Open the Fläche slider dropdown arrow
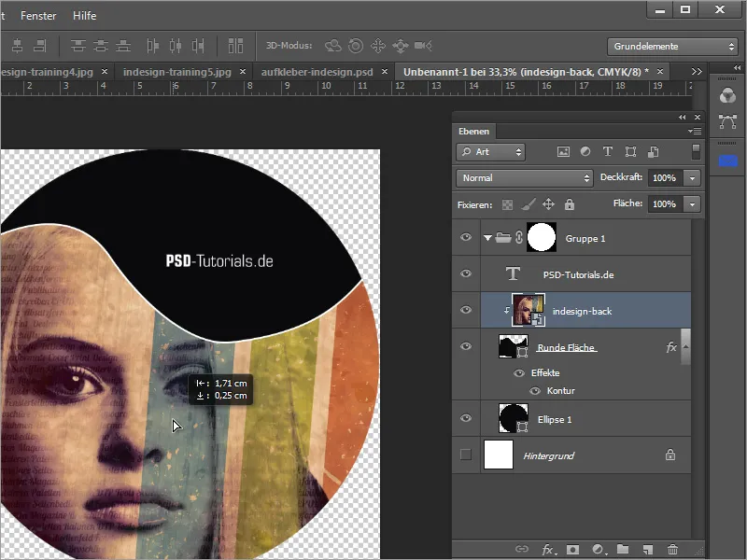Image resolution: width=747 pixels, height=560 pixels. click(x=692, y=204)
